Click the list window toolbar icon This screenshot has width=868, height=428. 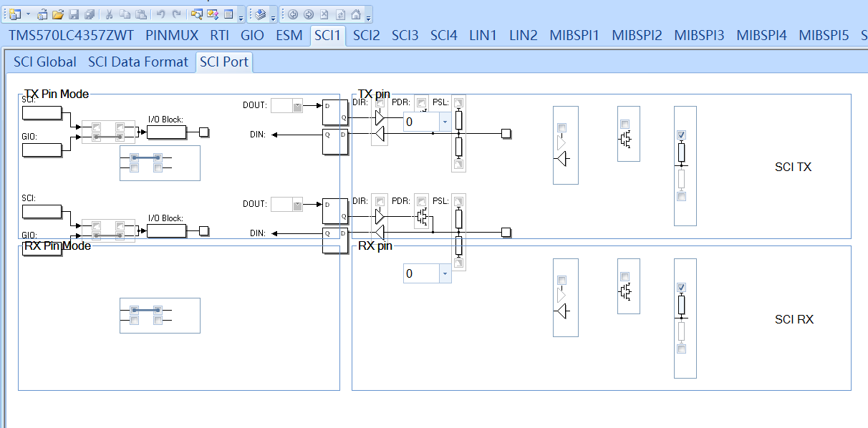228,14
